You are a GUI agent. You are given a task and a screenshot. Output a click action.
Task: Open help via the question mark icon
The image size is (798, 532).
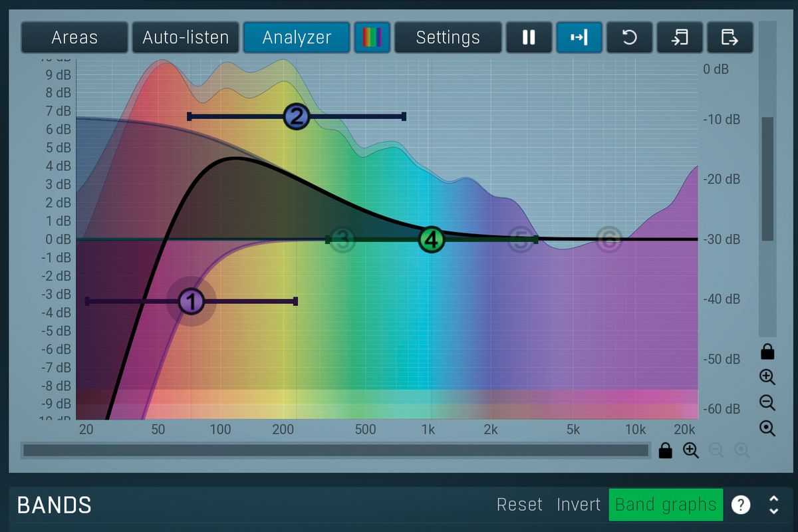740,505
